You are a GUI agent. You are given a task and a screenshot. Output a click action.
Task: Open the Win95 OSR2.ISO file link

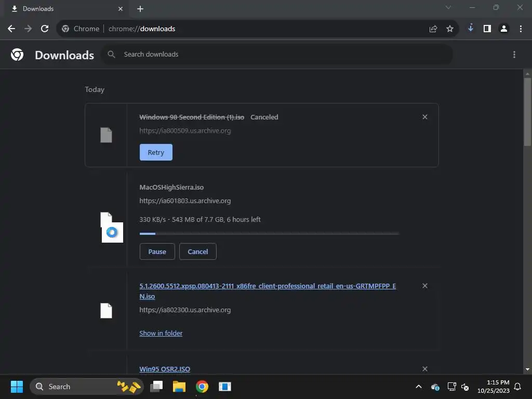[x=165, y=369]
